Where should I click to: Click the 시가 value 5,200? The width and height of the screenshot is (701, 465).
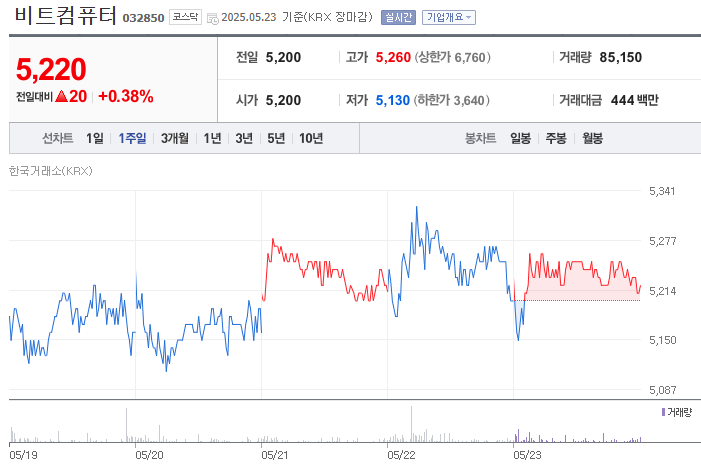283,100
